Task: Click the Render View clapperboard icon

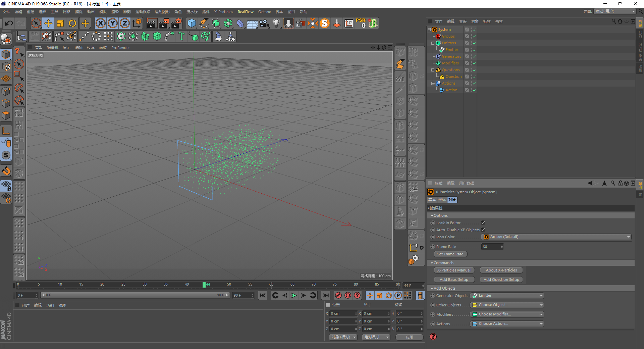Action: (x=152, y=23)
